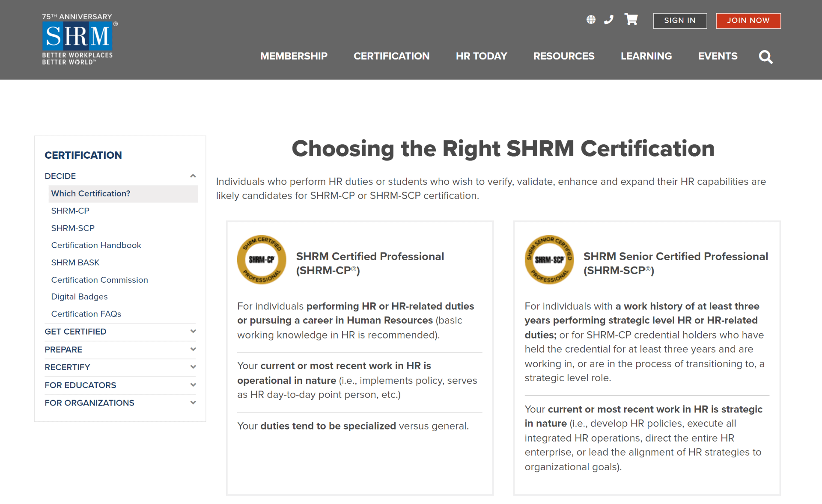Open Digital Badges link
Image resolution: width=822 pixels, height=504 pixels.
[79, 296]
